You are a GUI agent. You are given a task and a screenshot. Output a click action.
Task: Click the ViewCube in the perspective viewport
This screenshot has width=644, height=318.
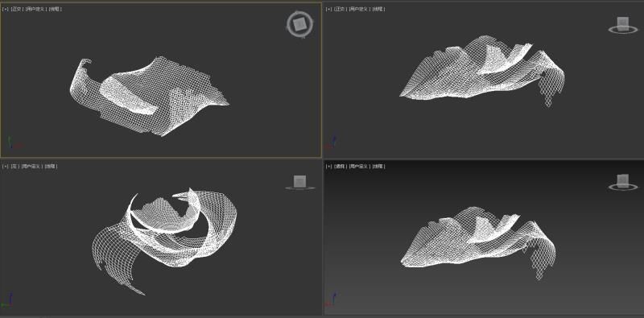pos(622,183)
